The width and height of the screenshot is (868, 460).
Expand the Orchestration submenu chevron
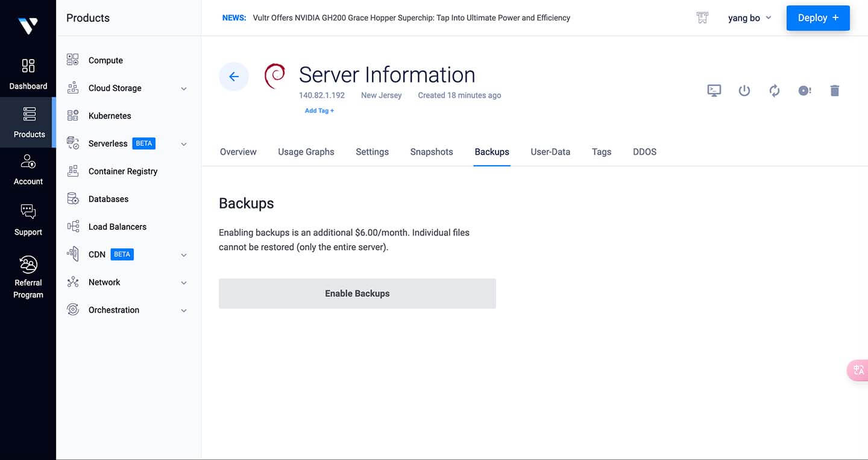click(184, 310)
